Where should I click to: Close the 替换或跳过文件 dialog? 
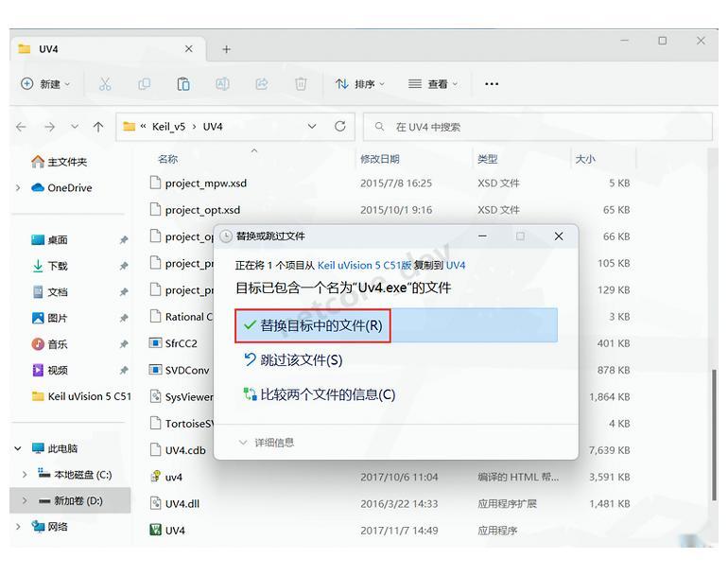tap(559, 236)
